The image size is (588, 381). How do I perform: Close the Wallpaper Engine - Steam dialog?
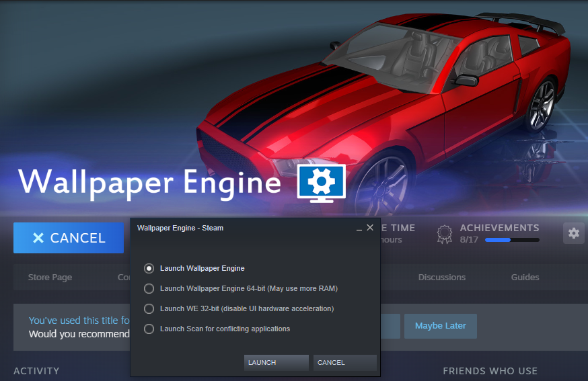370,228
